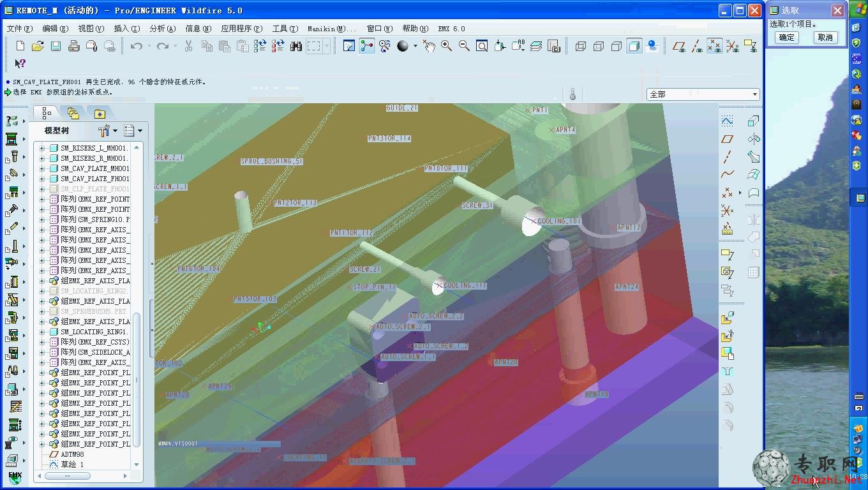Open the Layers icon in the toolbar

pos(535,46)
